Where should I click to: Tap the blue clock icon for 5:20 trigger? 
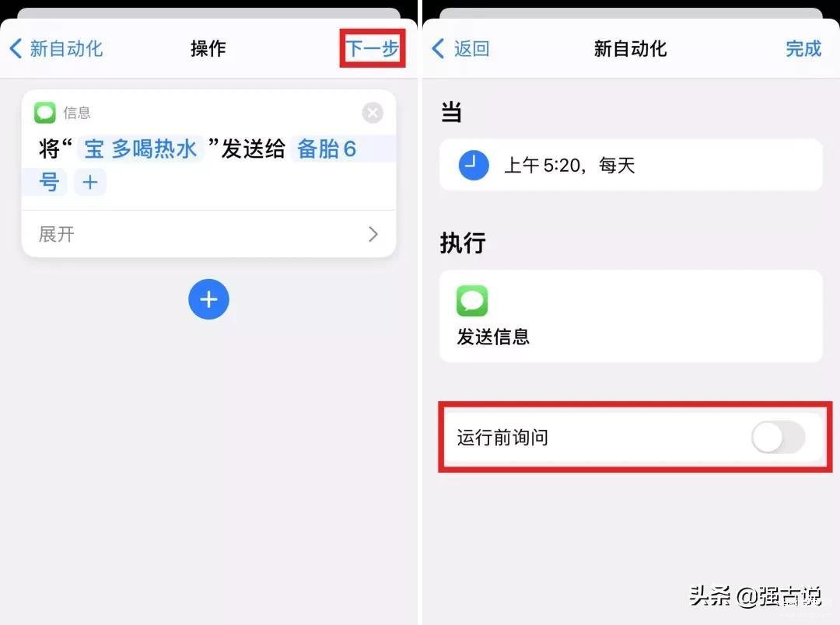(x=474, y=165)
